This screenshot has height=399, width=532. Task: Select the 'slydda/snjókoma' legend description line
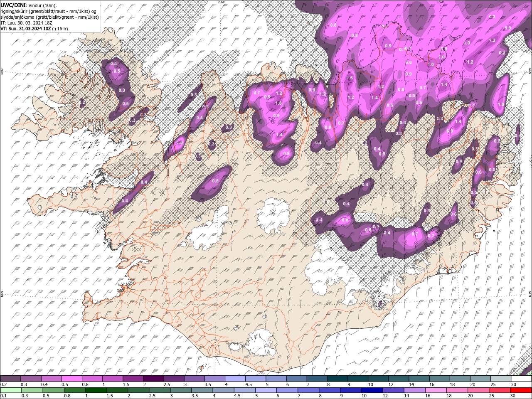point(50,17)
